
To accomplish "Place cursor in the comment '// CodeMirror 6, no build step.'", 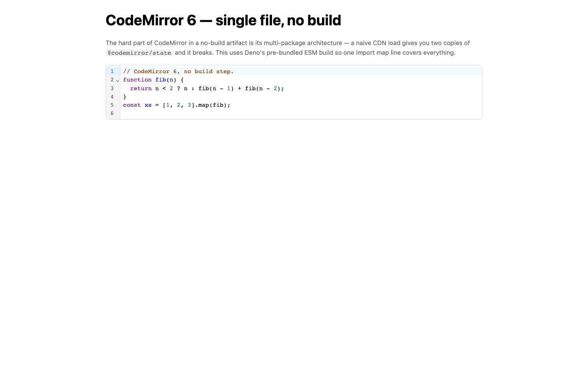I will [x=178, y=71].
